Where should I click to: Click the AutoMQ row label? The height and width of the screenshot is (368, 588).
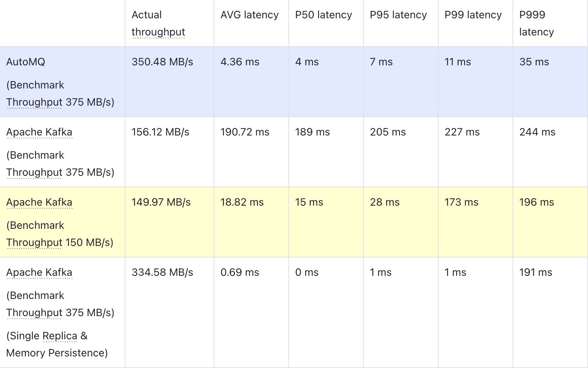point(25,62)
